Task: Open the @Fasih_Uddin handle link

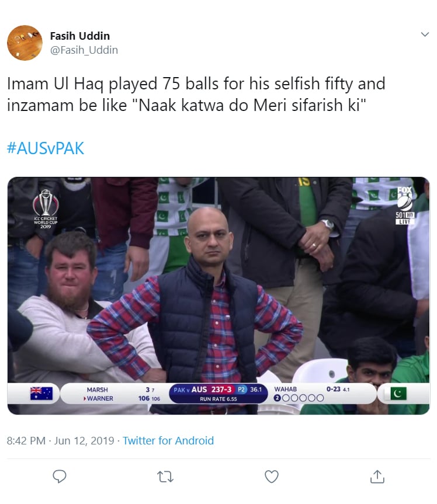Action: tap(84, 50)
